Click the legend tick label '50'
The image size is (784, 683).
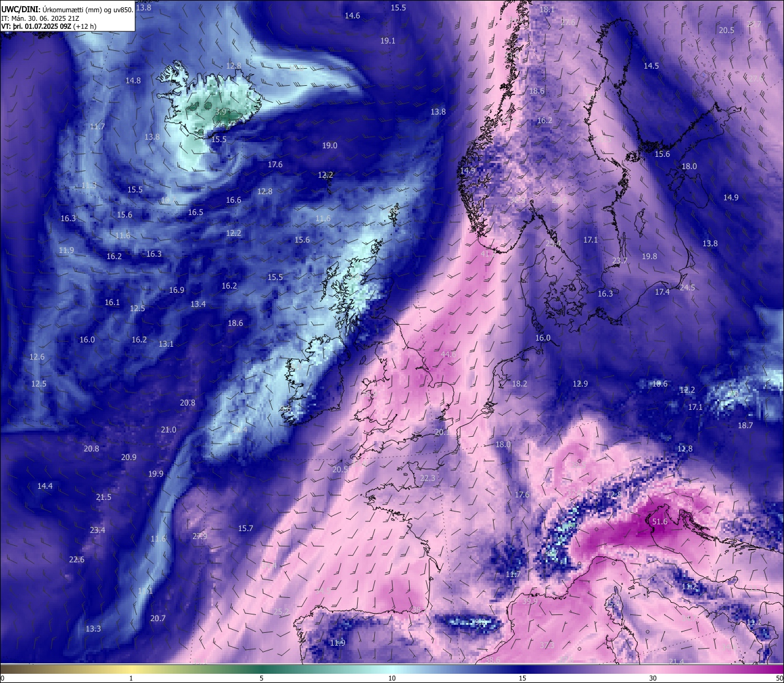(x=779, y=678)
